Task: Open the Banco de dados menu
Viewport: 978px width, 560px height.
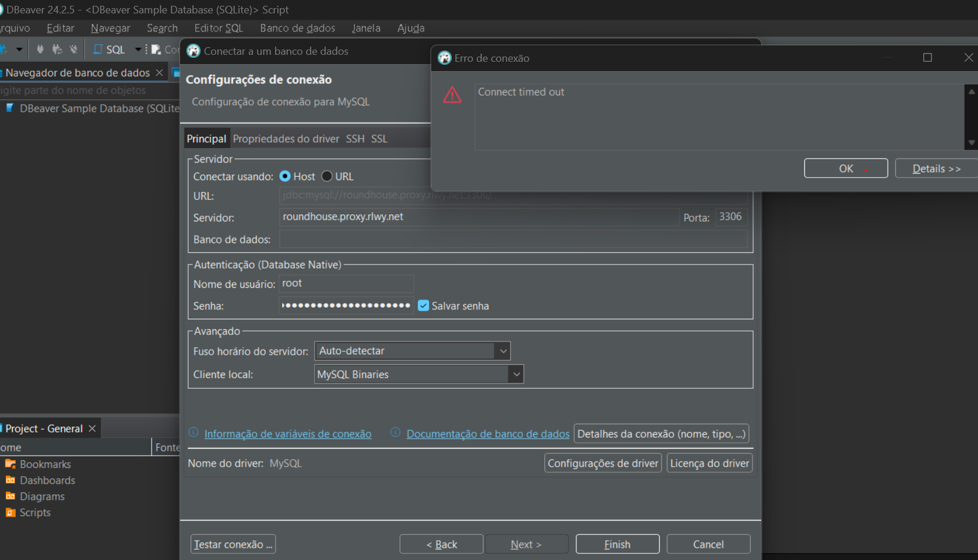Action: pos(297,28)
